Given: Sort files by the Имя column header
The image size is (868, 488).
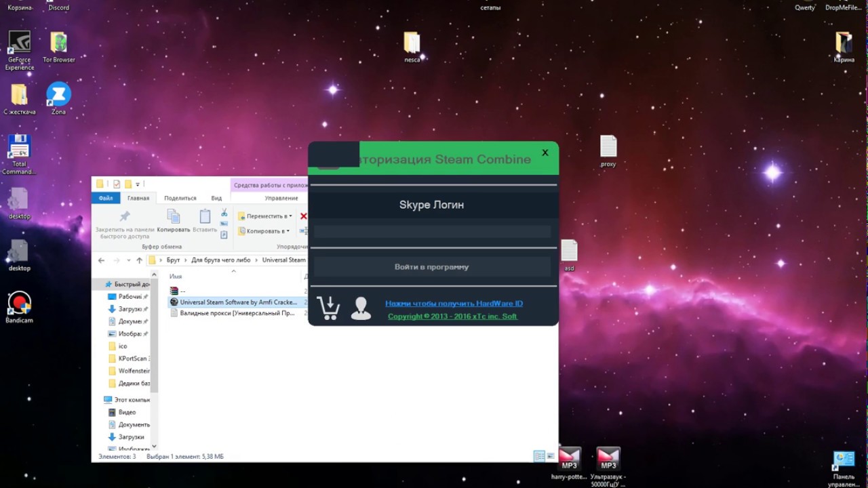Looking at the screenshot, I should point(176,277).
